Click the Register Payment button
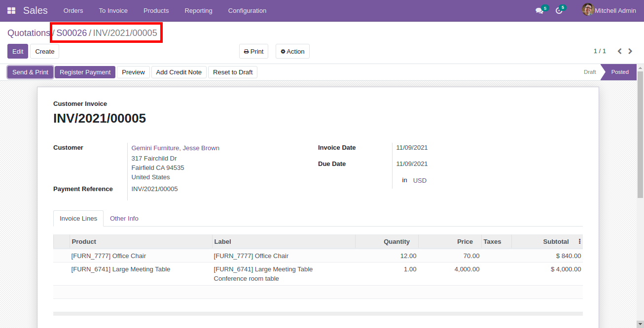Screen dimensions: 644x328 pyautogui.click(x=85, y=72)
